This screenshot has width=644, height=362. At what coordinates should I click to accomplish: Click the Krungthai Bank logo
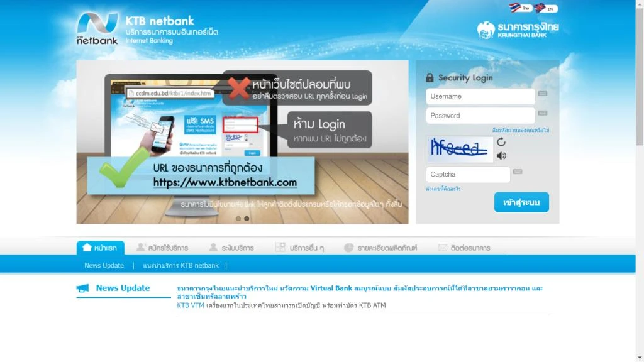[x=518, y=30]
